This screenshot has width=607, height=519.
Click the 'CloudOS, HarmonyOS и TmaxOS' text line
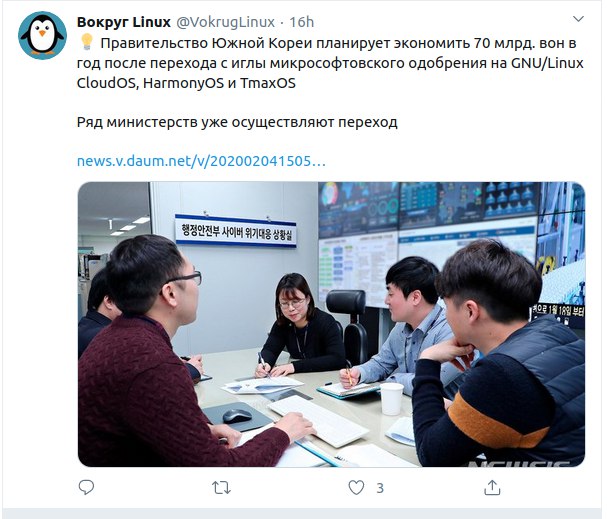click(186, 83)
